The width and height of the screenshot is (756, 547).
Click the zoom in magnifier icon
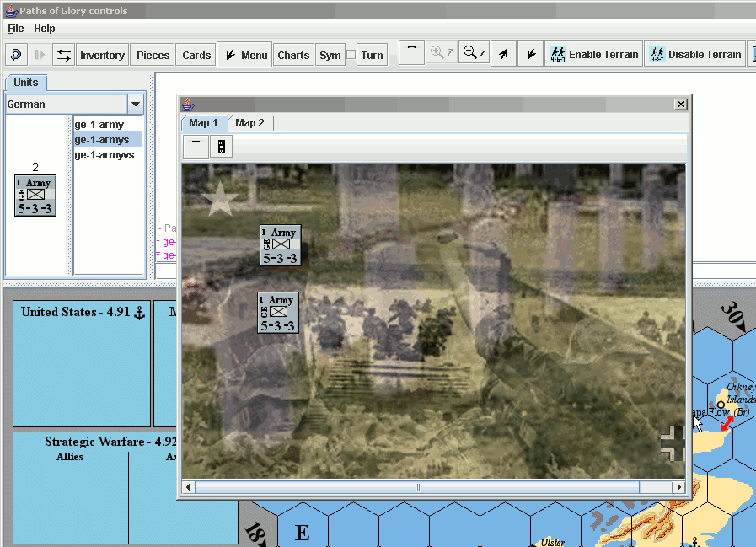point(442,52)
